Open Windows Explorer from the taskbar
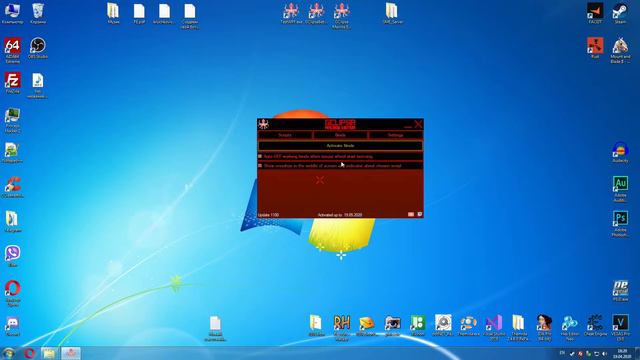The width and height of the screenshot is (640, 360). pyautogui.click(x=49, y=353)
